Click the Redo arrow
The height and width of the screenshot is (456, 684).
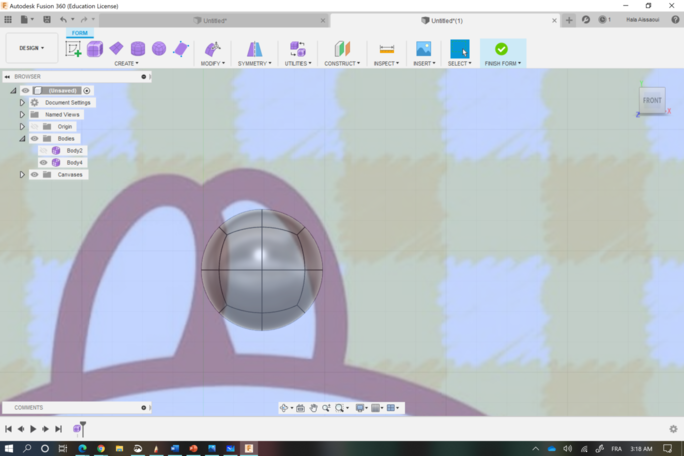[x=84, y=20]
